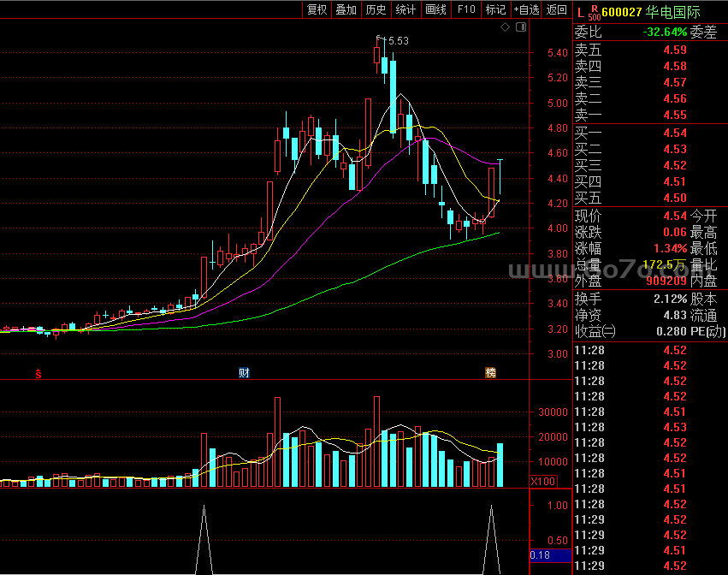Click the 5.40 price axis label
Image resolution: width=728 pixels, height=575 pixels.
pyautogui.click(x=557, y=53)
